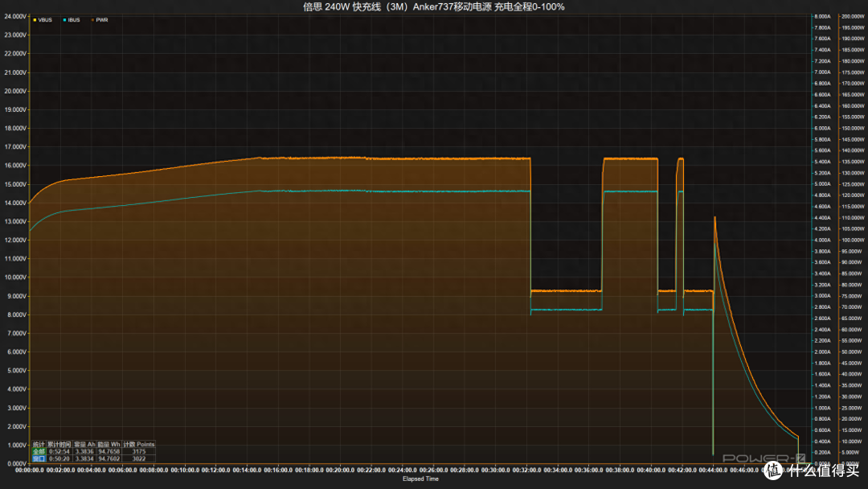Screen dimensions: 868x489
Task: Click the 8.000A current axis label
Action: coord(823,17)
